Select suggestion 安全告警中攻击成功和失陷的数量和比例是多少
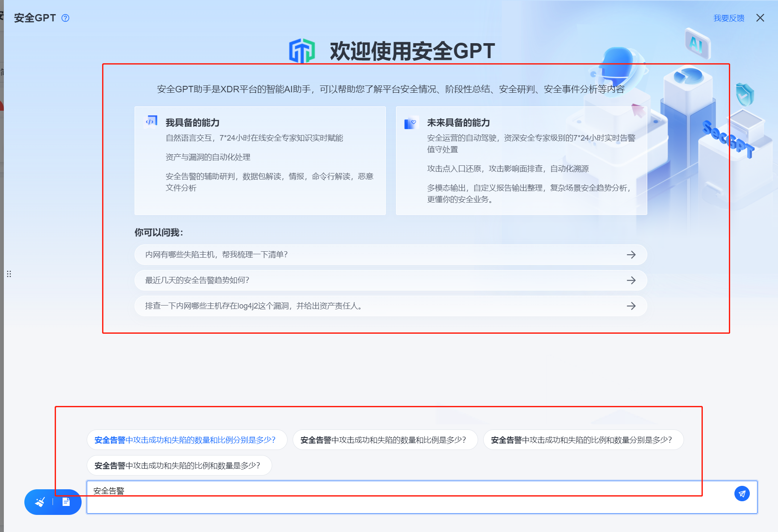This screenshot has height=532, width=778. point(385,440)
